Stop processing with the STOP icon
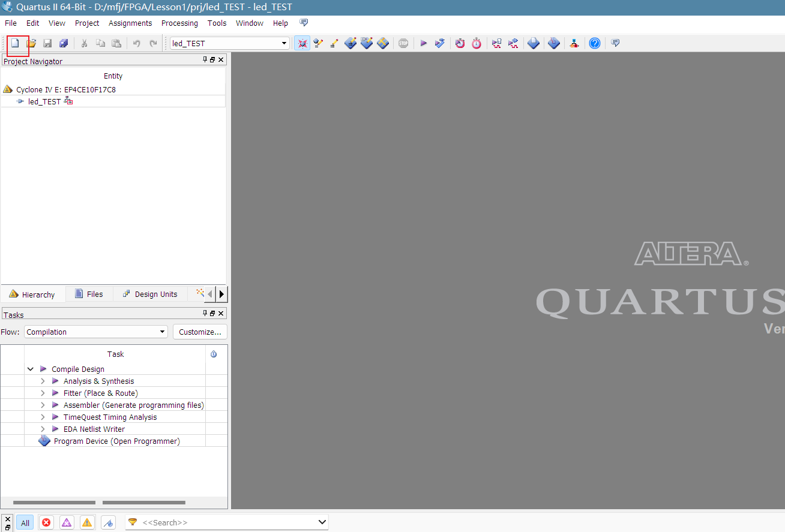The height and width of the screenshot is (532, 785). tap(403, 43)
